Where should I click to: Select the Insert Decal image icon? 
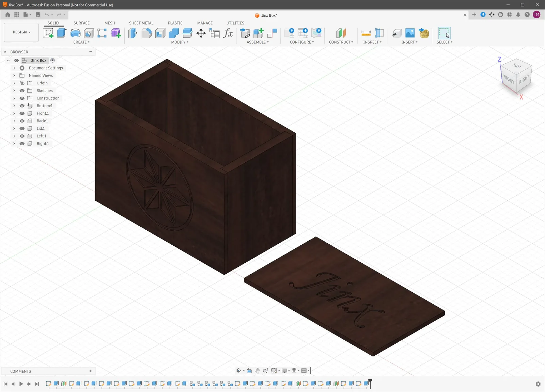tap(410, 33)
